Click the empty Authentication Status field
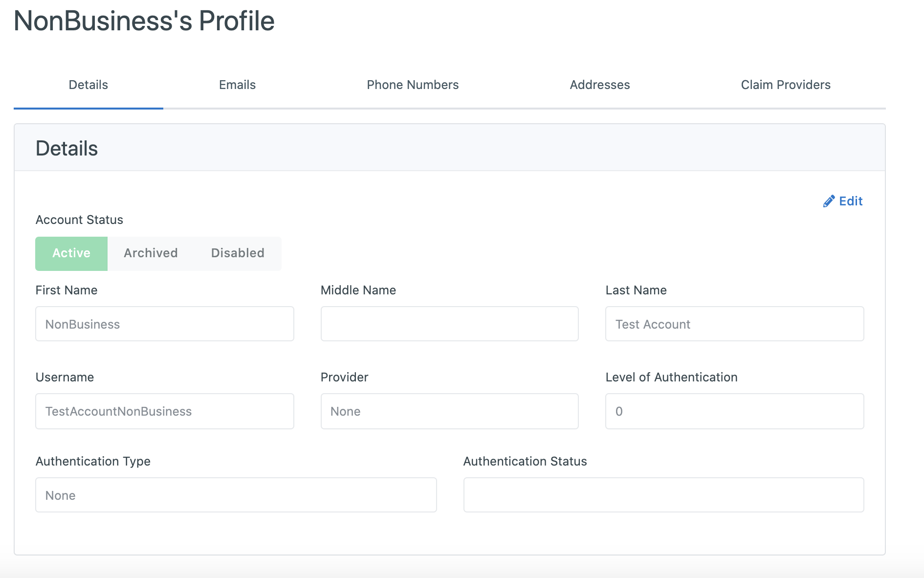Screen dimensions: 924x578 pos(664,495)
